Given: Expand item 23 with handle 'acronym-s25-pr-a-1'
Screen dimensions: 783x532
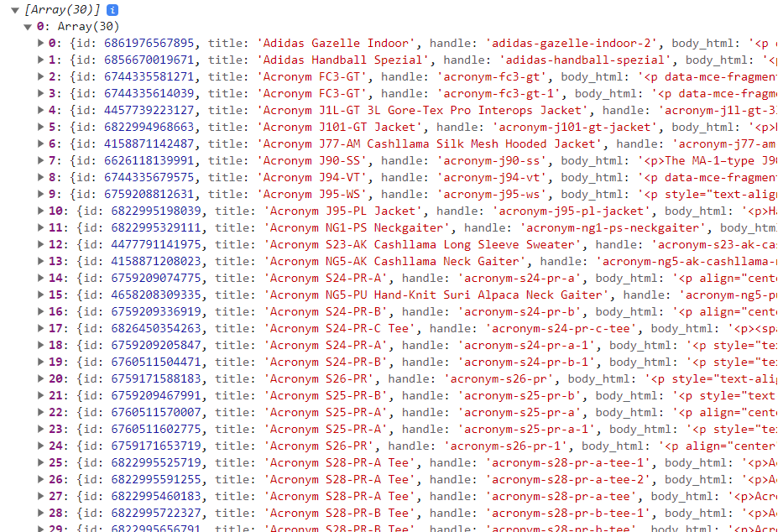Looking at the screenshot, I should pyautogui.click(x=41, y=429).
